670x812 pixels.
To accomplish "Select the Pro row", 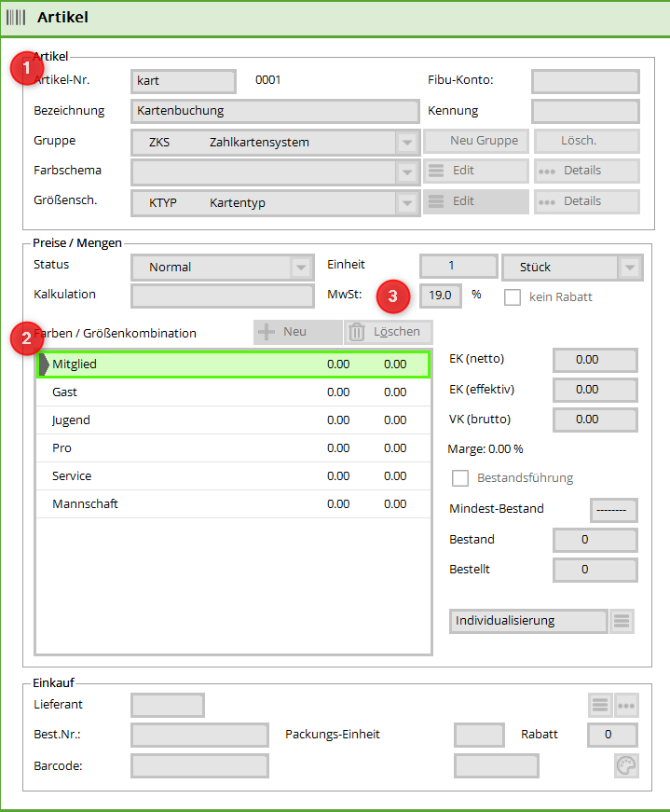I will pyautogui.click(x=234, y=447).
